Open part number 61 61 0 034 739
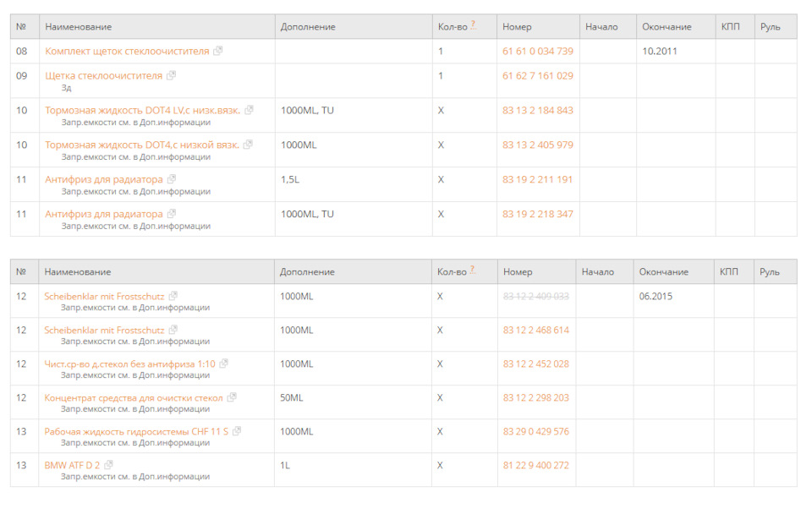 [537, 51]
